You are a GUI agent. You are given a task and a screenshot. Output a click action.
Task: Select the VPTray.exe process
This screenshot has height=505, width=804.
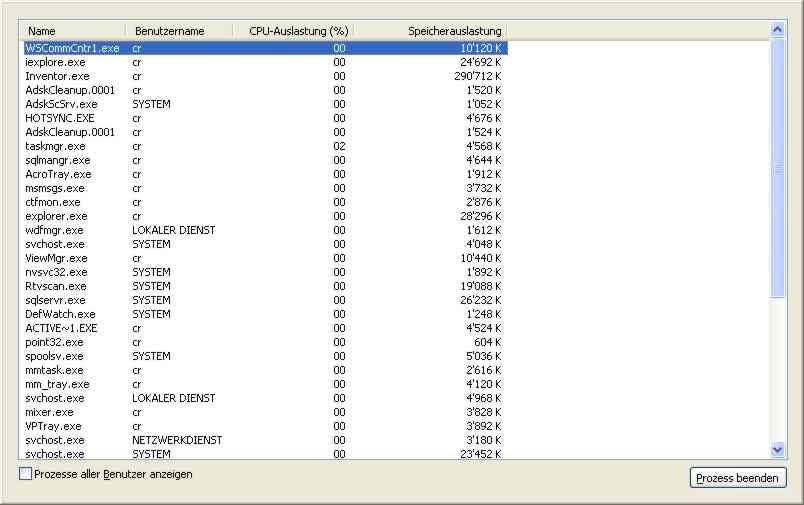pos(265,427)
